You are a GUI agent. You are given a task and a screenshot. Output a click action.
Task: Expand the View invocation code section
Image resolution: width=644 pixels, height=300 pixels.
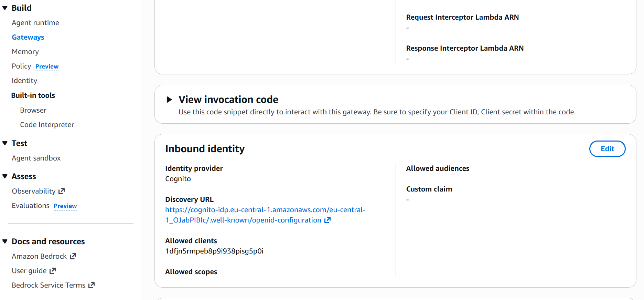click(x=169, y=100)
